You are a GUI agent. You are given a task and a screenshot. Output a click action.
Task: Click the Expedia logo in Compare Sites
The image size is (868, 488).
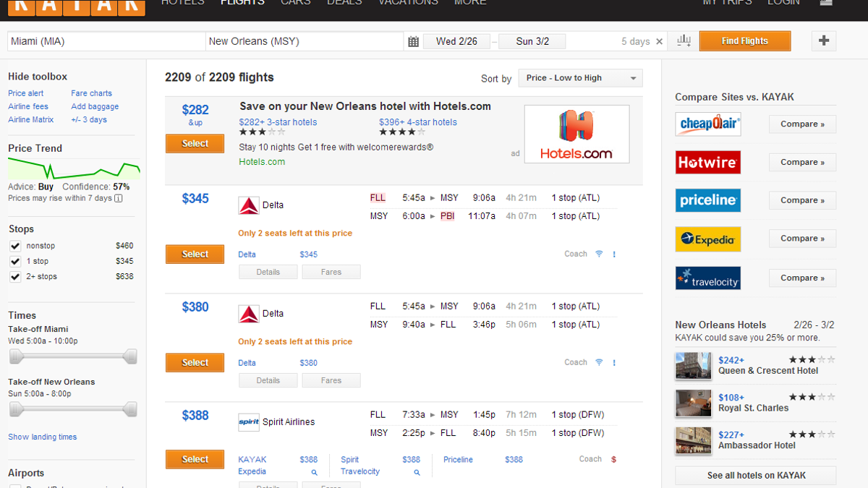708,239
